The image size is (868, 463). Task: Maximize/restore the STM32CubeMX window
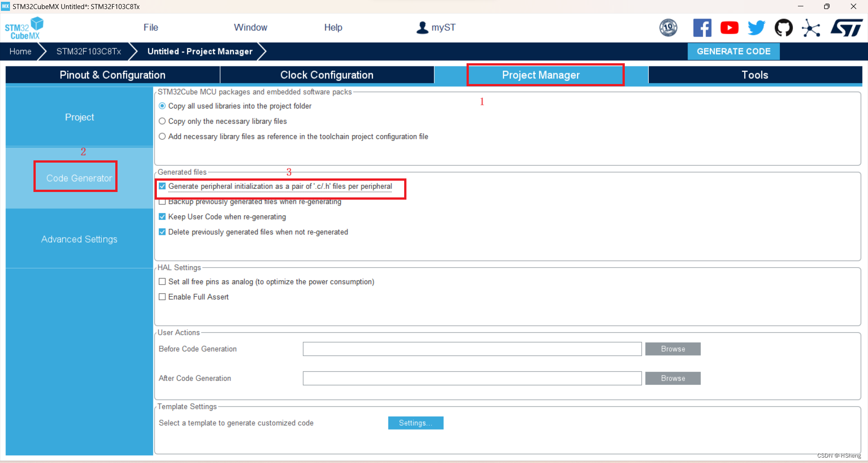(x=826, y=6)
